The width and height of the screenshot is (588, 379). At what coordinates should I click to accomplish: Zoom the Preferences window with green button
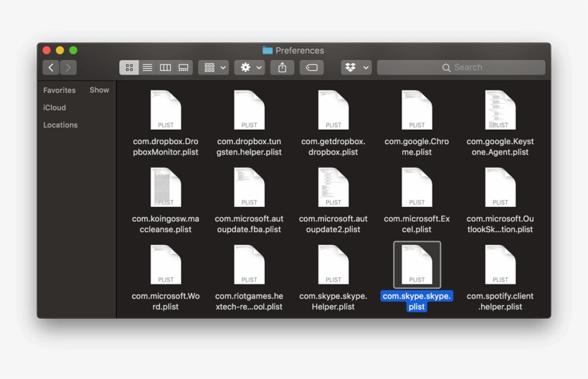[x=73, y=50]
